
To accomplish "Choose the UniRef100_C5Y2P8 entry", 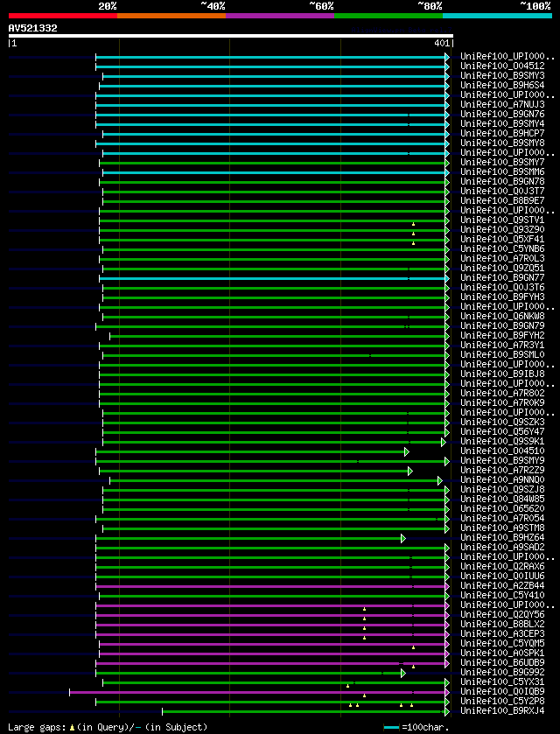I will 502,700.
